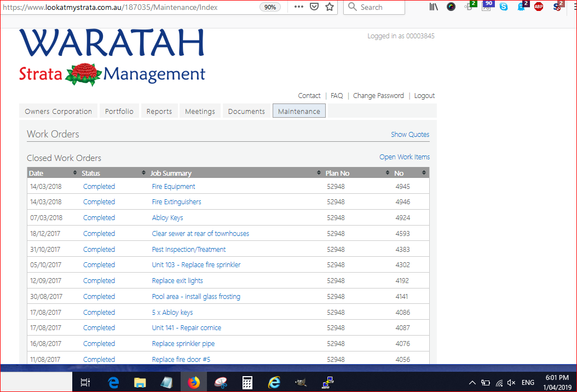Open the Contact link
Screen dimensions: 577x392
(x=309, y=96)
